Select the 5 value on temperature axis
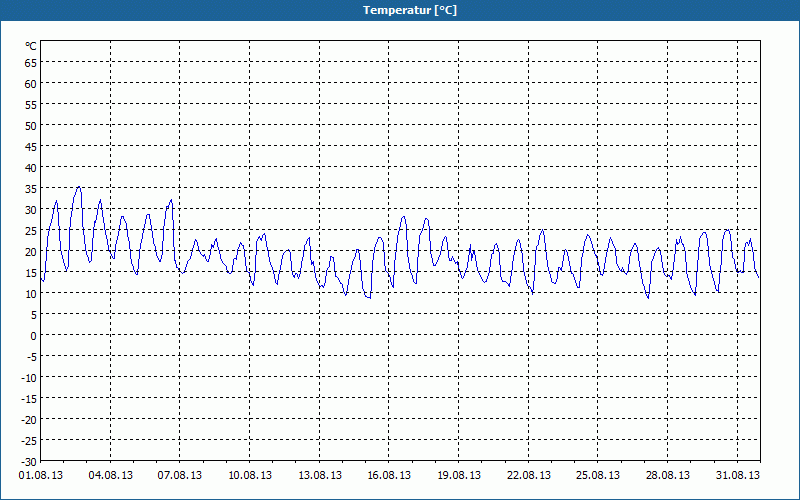Screen dimensions: 800x500 34,315
